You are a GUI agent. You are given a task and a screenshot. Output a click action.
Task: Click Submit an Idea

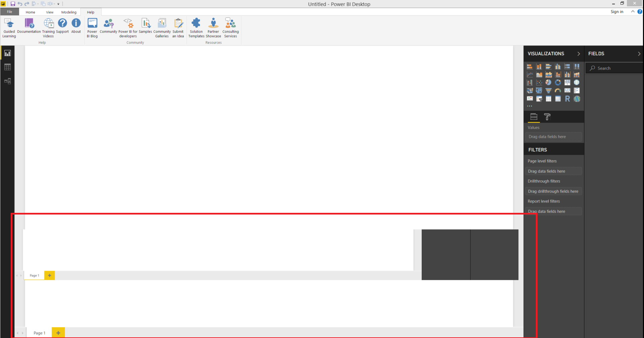coord(178,28)
